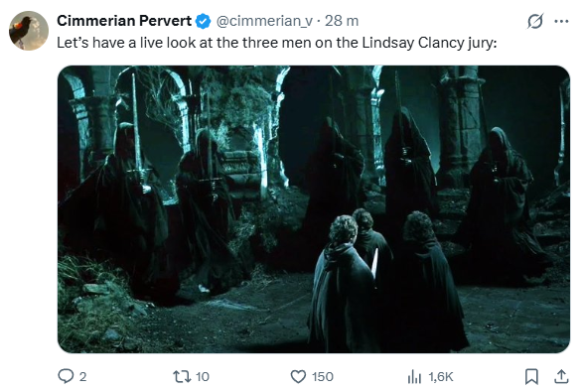Image resolution: width=582 pixels, height=392 pixels.
Task: Open the hooded figures image in full view
Action: (x=314, y=209)
